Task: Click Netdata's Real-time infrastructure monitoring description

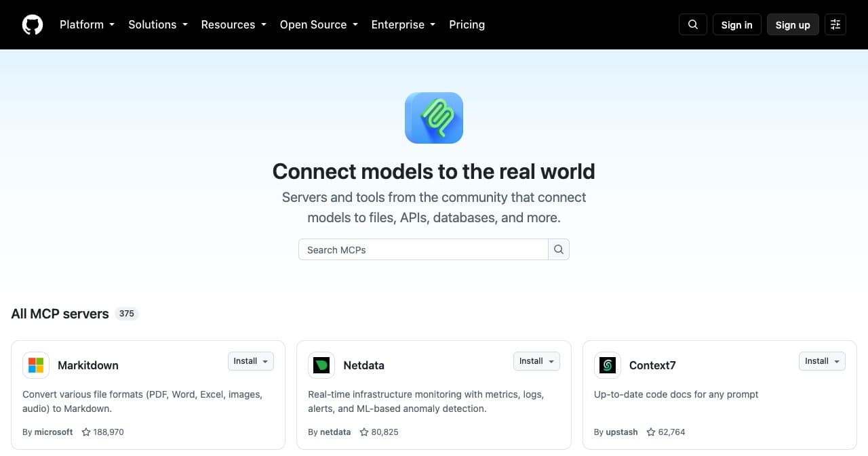Action: [426, 401]
